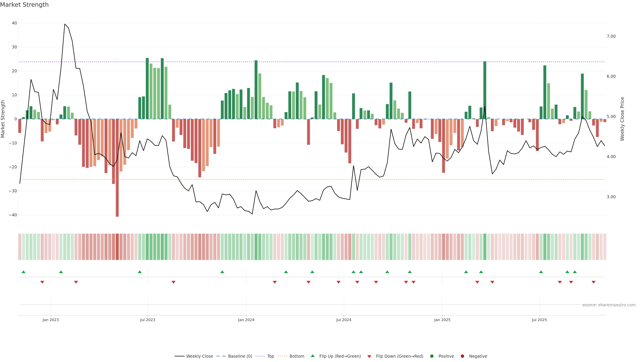The width and height of the screenshot is (644, 362).
Task: Click the red Negative circle in legend
Action: coord(462,356)
